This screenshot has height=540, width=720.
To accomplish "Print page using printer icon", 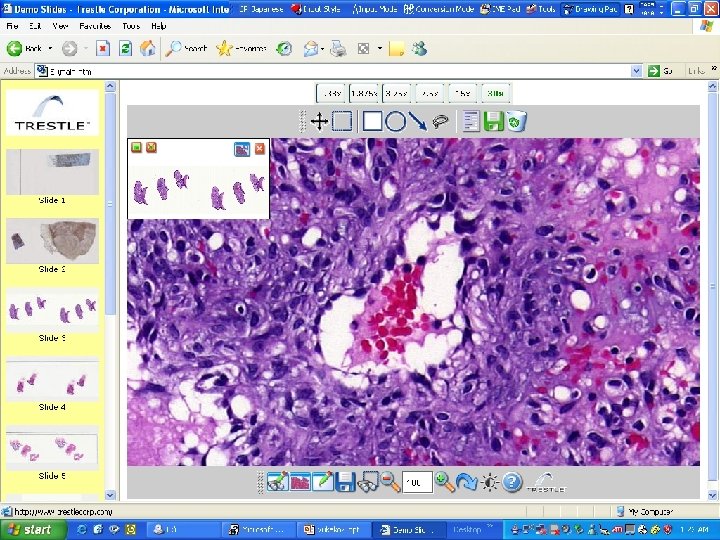I will click(x=338, y=48).
